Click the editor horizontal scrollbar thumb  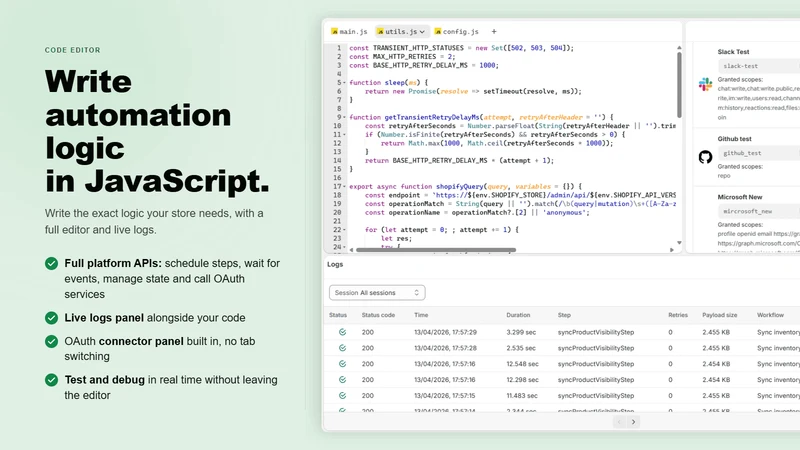coord(436,250)
